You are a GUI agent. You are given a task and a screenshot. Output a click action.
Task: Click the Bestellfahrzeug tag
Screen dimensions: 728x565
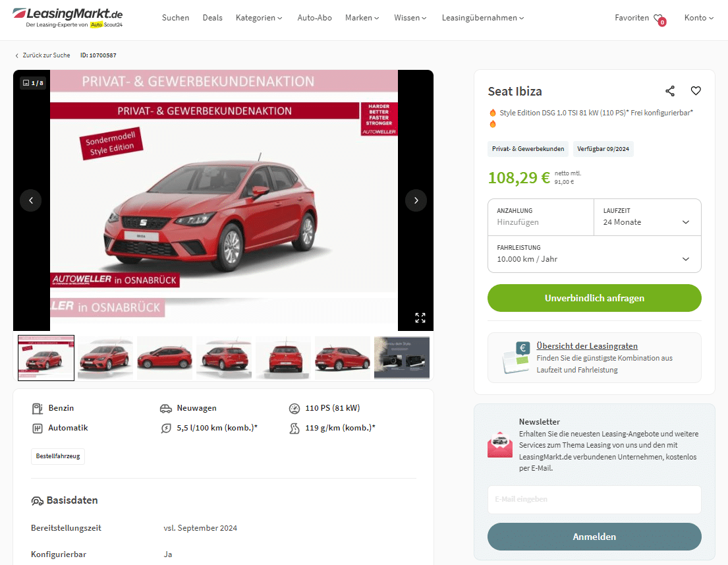click(58, 456)
